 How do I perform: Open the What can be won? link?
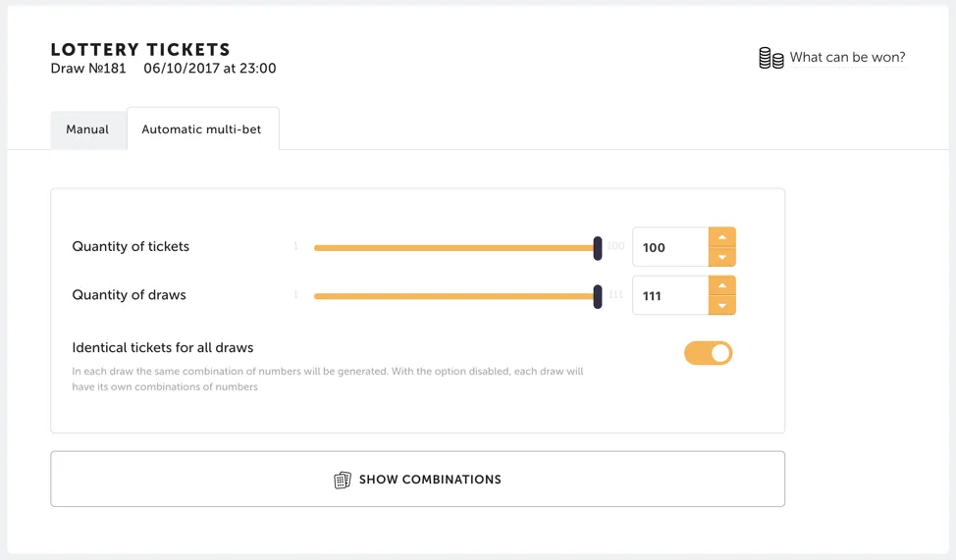click(x=847, y=57)
